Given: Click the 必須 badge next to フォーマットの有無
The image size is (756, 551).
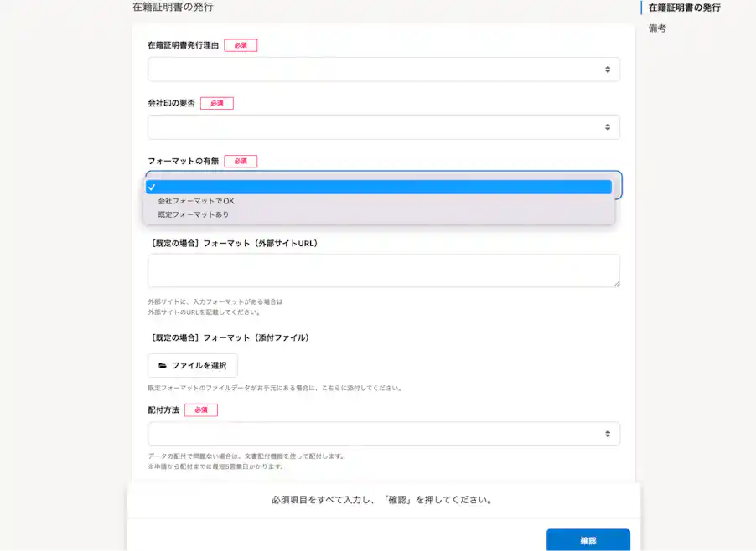Looking at the screenshot, I should tap(240, 161).
